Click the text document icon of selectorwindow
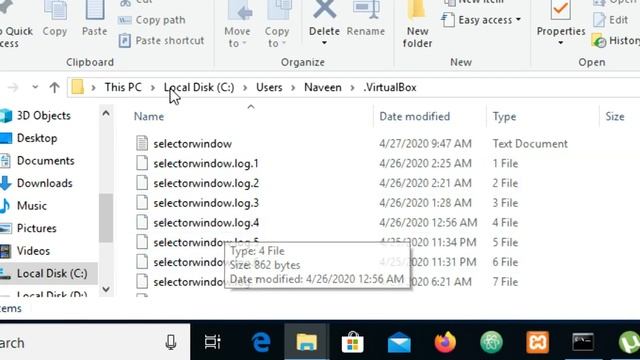 tap(142, 144)
